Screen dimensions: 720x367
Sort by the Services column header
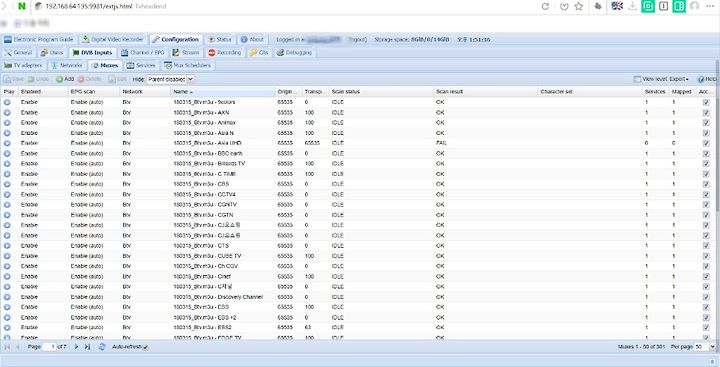click(655, 92)
